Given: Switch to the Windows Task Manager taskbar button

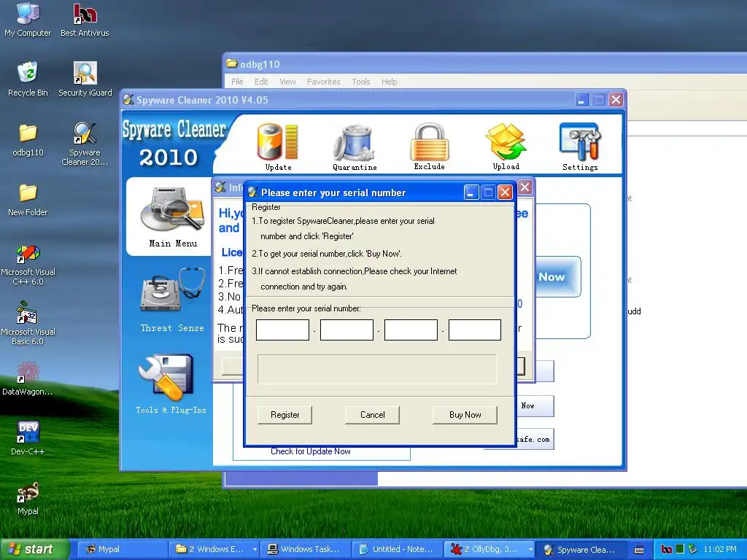Looking at the screenshot, I should click(x=306, y=550).
